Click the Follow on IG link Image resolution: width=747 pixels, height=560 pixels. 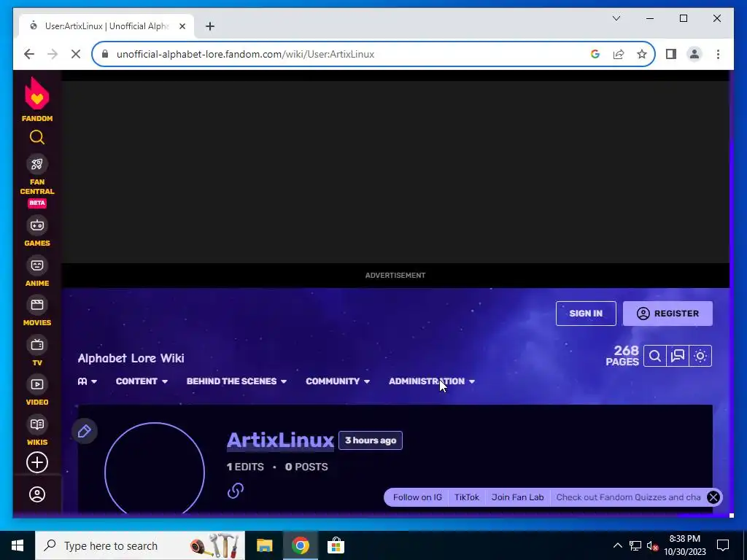(417, 497)
